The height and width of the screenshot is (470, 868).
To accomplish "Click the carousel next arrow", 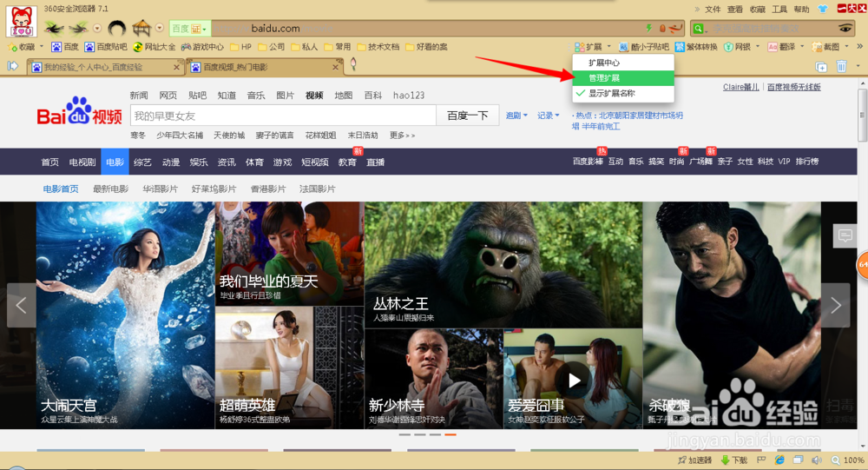I will (835, 306).
